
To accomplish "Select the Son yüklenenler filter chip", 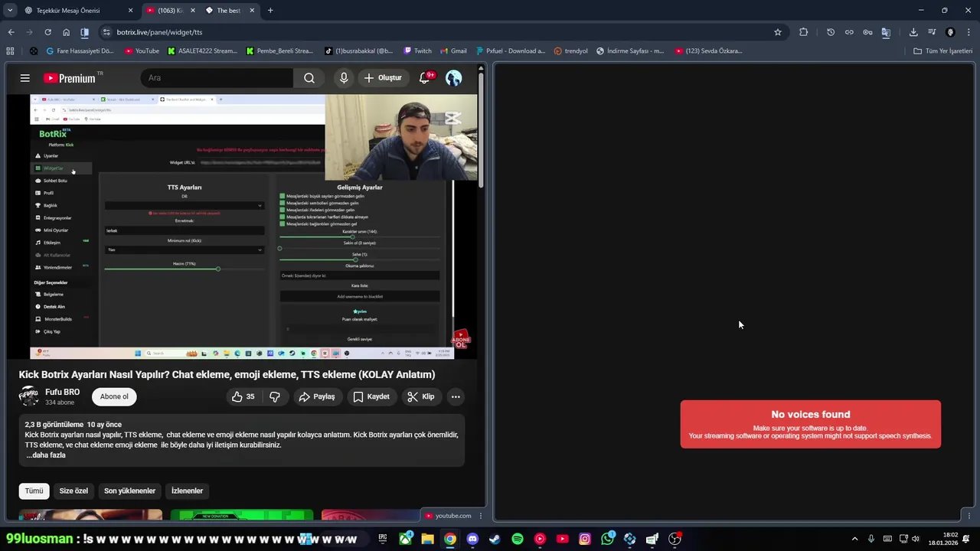I will (x=129, y=491).
